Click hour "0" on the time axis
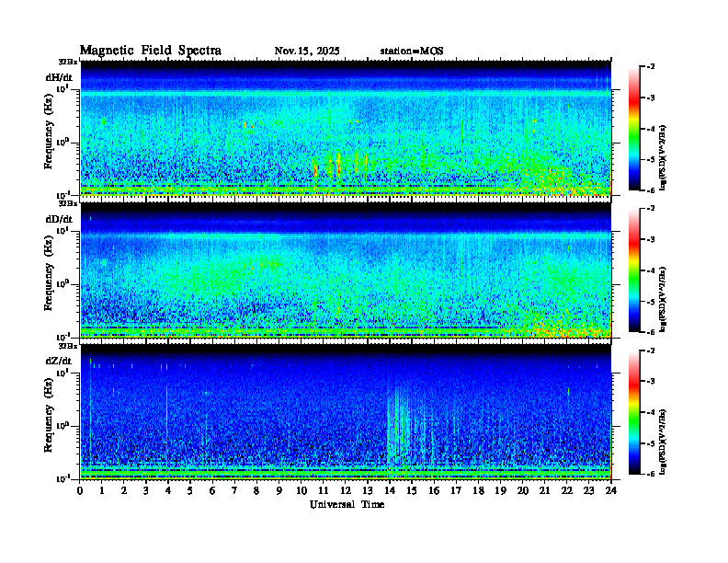 (80, 491)
